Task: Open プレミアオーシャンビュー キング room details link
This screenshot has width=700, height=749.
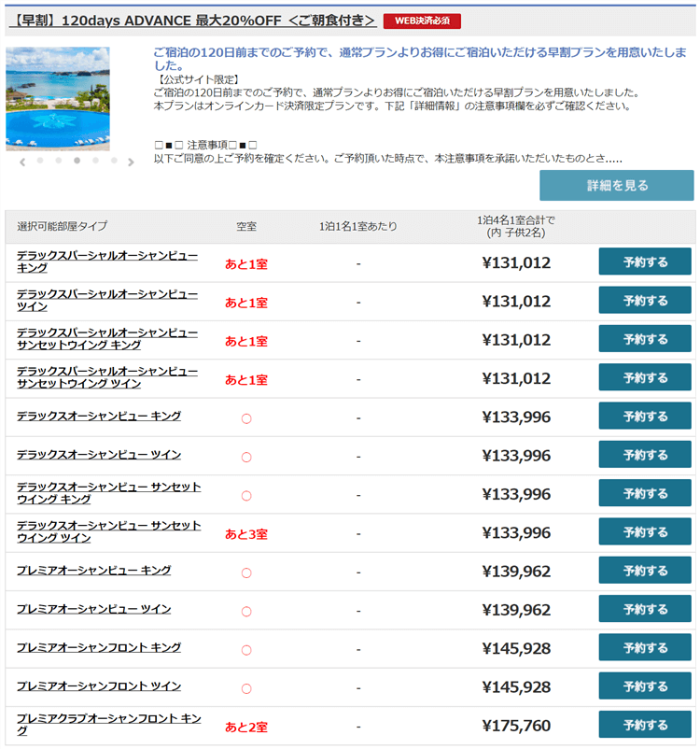Action: coord(93,570)
